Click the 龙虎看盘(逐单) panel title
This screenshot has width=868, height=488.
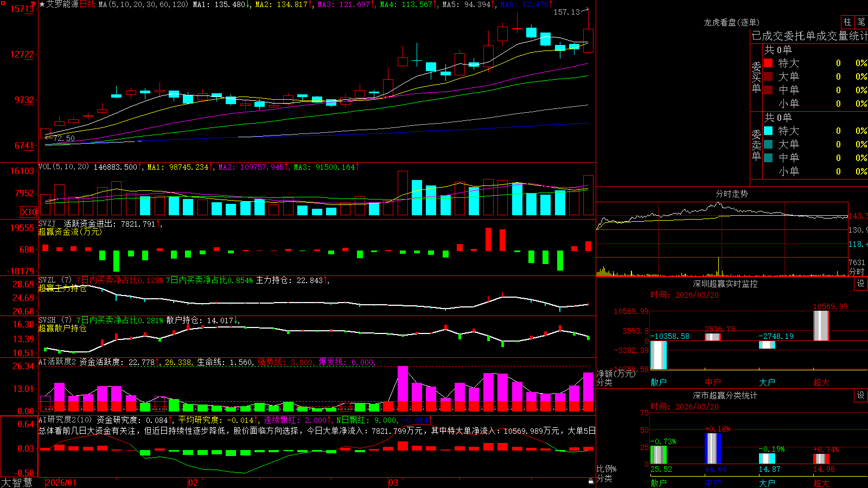pyautogui.click(x=731, y=22)
